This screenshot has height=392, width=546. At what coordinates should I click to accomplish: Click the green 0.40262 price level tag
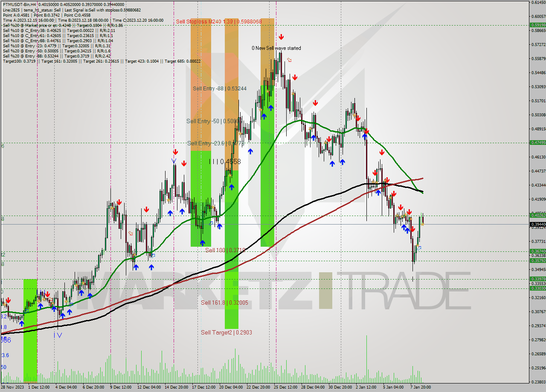(x=537, y=215)
